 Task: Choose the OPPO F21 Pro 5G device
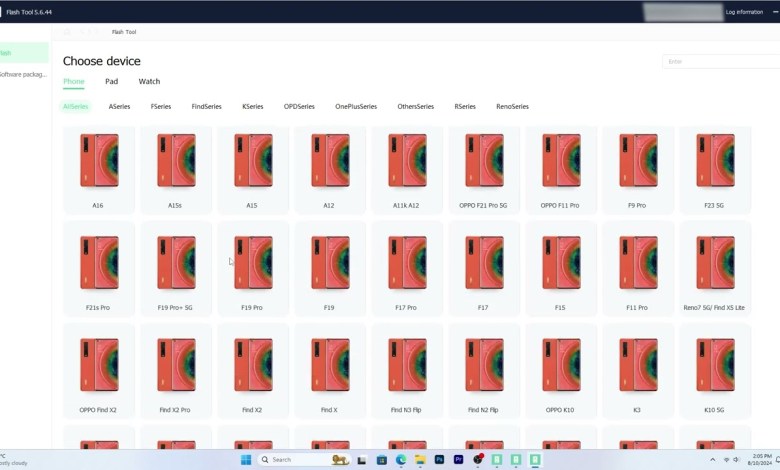(484, 169)
